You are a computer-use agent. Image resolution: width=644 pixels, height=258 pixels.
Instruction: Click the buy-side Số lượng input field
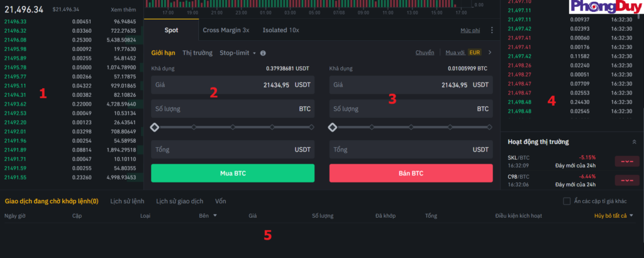[233, 109]
